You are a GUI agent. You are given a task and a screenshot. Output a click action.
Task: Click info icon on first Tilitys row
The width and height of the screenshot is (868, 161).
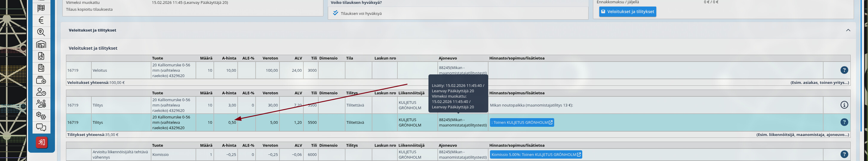844,105
